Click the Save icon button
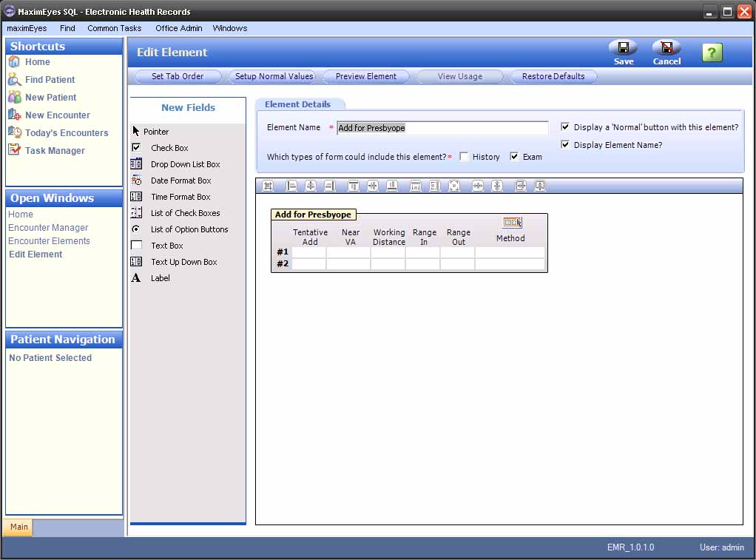The height and width of the screenshot is (560, 756). pyautogui.click(x=624, y=52)
